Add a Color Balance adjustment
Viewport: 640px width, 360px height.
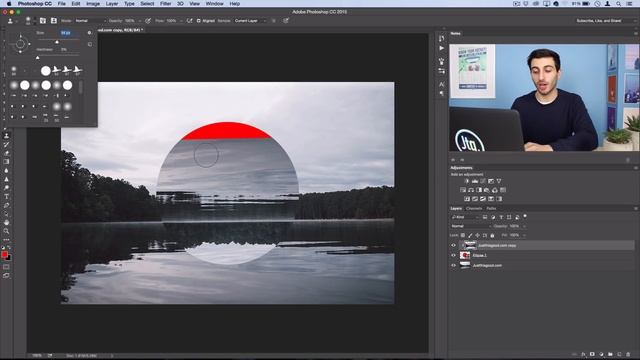(471, 190)
